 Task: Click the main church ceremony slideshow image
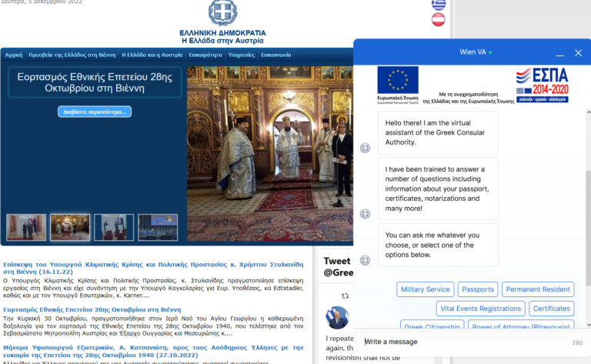tap(270, 154)
